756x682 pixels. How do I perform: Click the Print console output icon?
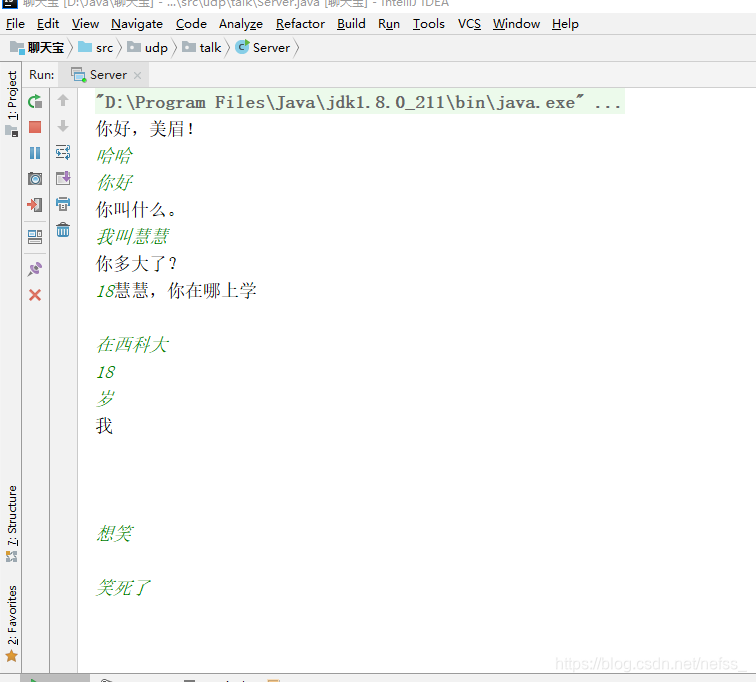pos(63,204)
